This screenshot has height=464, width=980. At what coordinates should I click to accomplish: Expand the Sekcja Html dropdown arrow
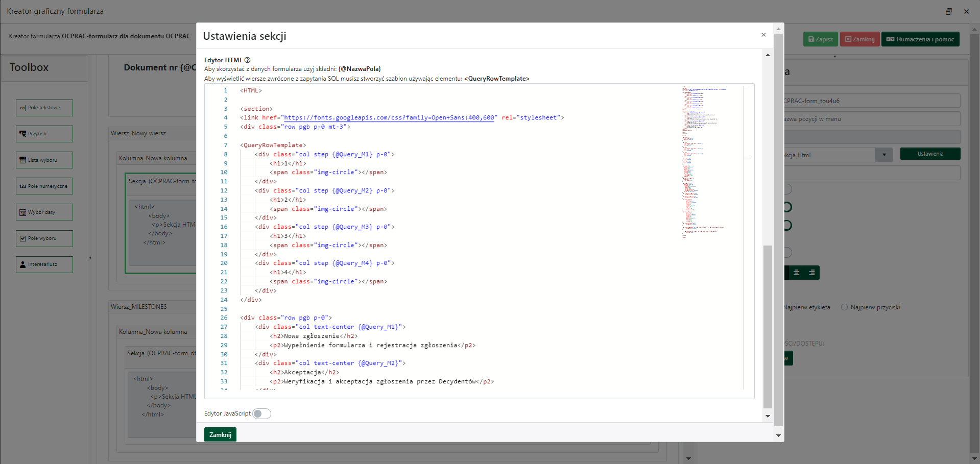coord(883,155)
